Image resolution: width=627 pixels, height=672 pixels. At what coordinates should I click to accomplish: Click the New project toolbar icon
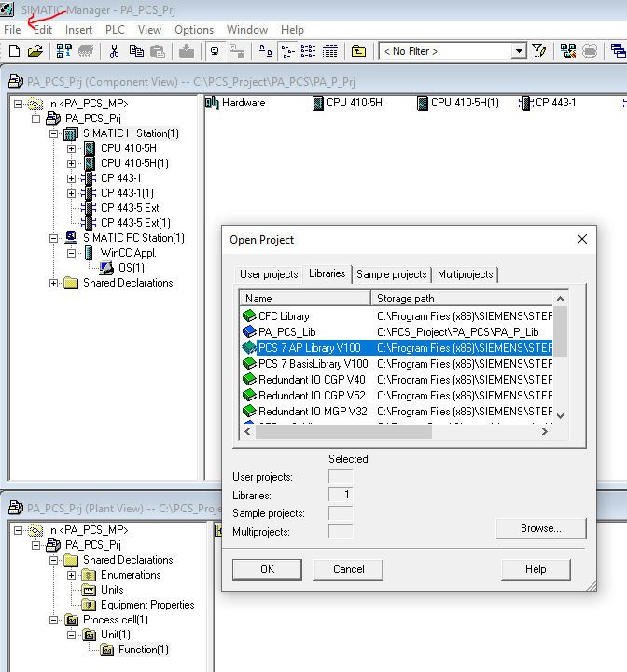(x=15, y=51)
